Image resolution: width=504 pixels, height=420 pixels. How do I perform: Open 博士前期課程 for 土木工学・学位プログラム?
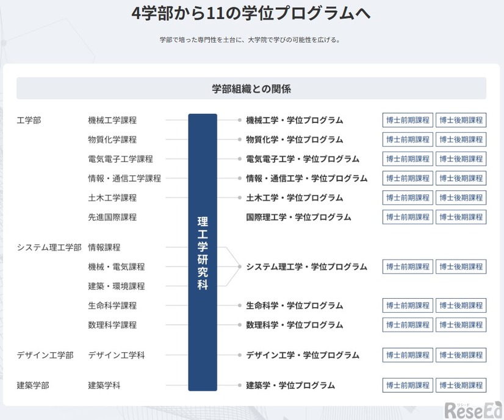(x=408, y=198)
